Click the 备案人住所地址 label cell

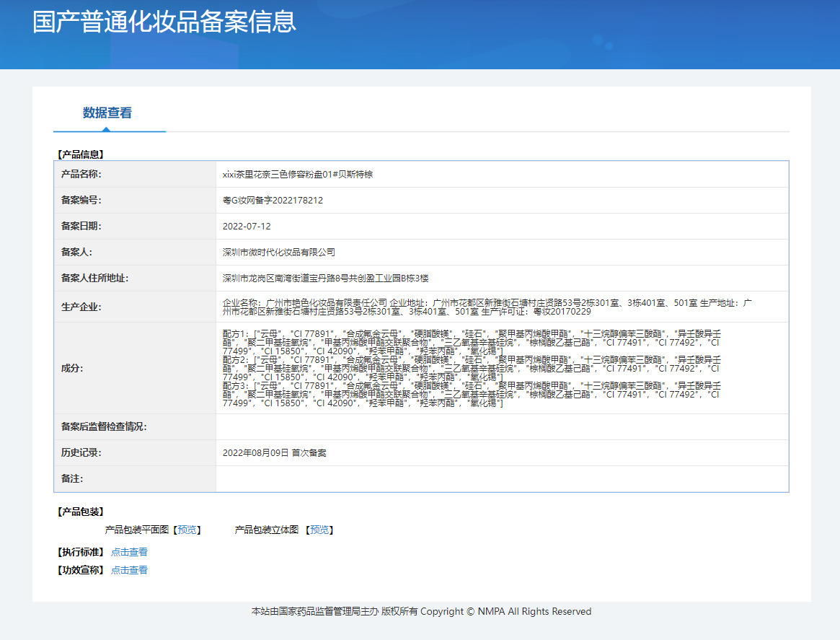(x=135, y=279)
